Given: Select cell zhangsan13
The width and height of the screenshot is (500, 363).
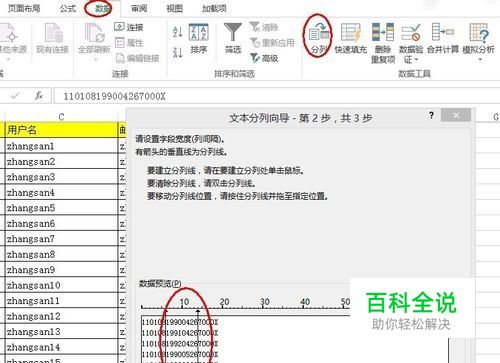Looking at the screenshot, I should pos(61,332).
